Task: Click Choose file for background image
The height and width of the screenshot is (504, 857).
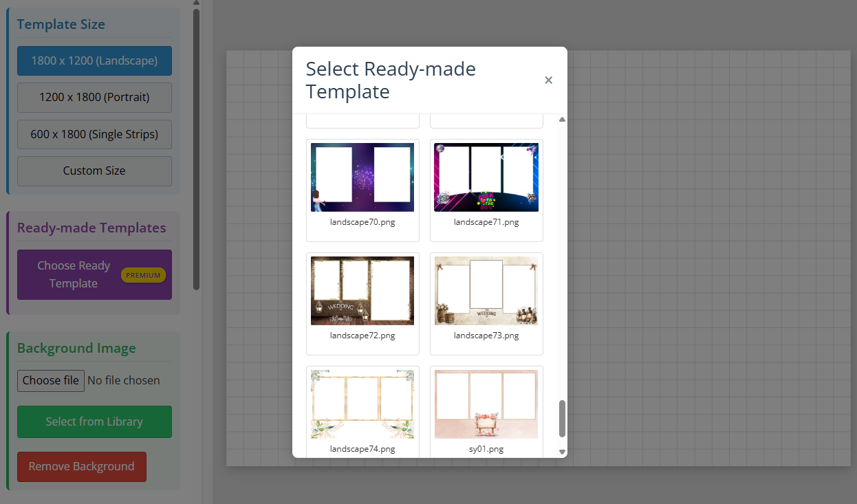Action: [x=51, y=380]
